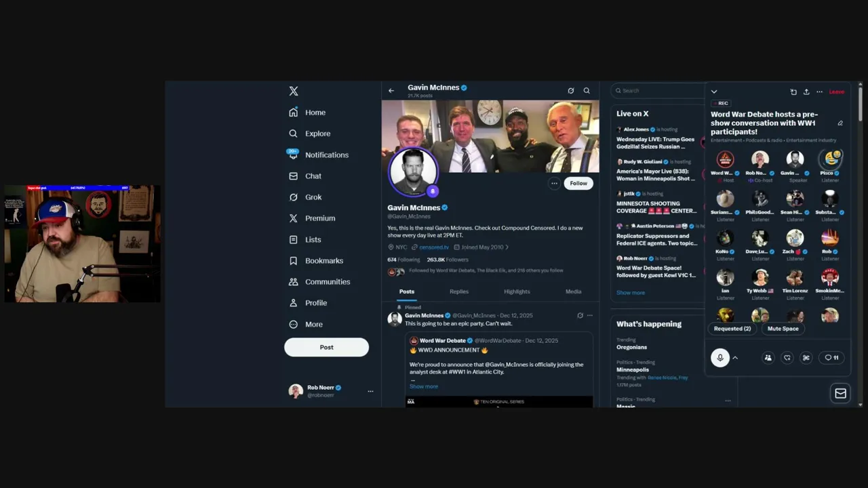868x488 pixels.
Task: Open Austin Petersen live space entry
Action: tap(658, 235)
